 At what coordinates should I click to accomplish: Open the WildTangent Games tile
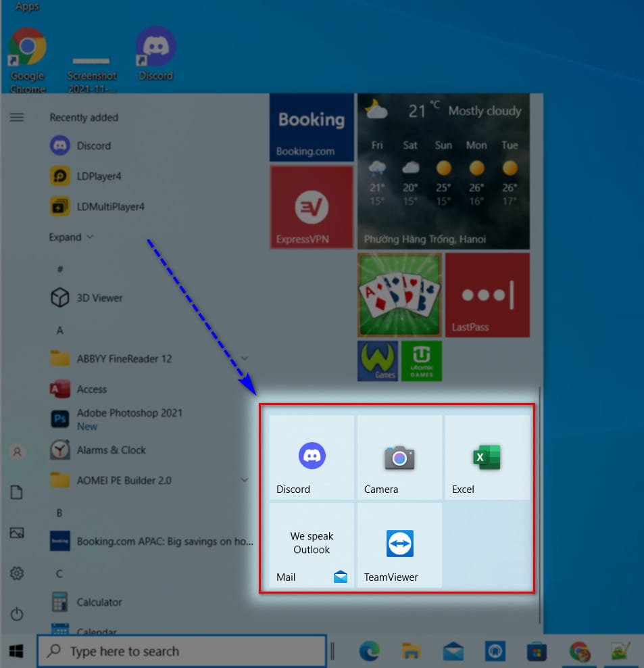click(378, 361)
